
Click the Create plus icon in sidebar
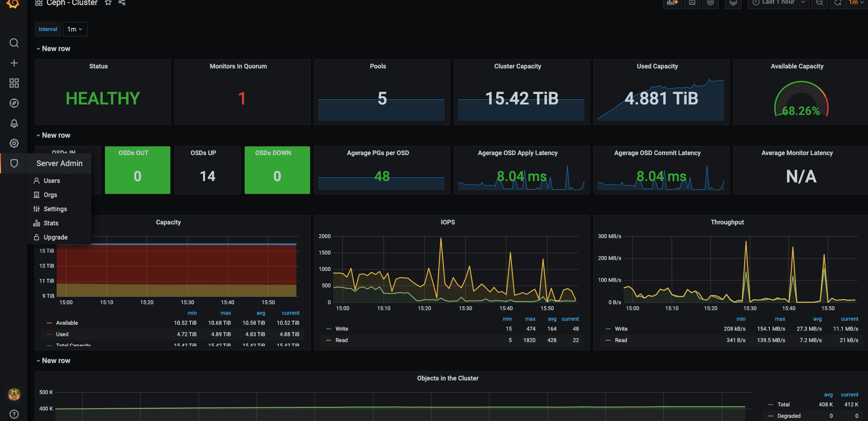pos(14,63)
